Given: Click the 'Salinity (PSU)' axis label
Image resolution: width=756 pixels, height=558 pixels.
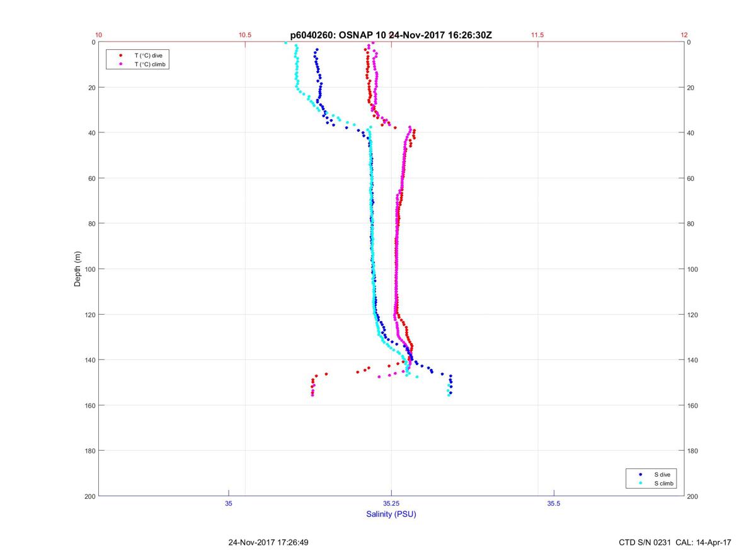Looking at the screenshot, I should click(x=391, y=514).
